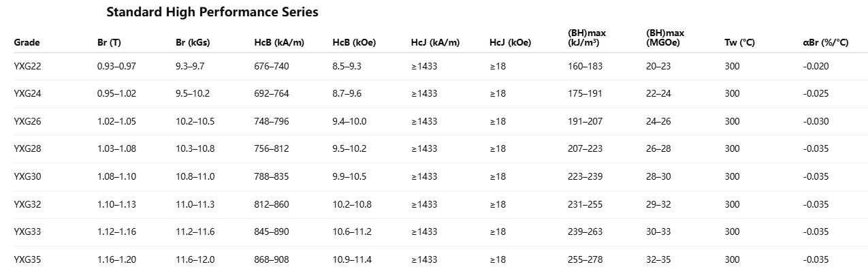The height and width of the screenshot is (273, 868).
Task: Select the YXG33 grade cell
Action: (x=27, y=231)
